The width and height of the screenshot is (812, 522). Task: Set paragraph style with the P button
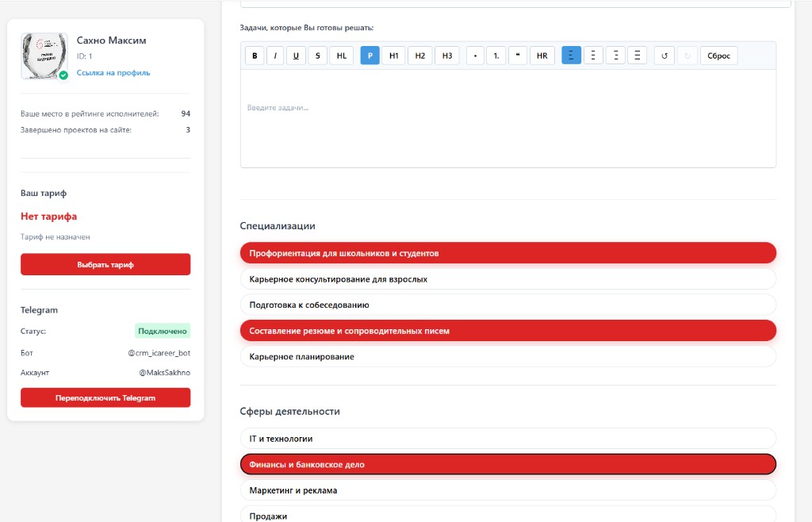point(370,56)
